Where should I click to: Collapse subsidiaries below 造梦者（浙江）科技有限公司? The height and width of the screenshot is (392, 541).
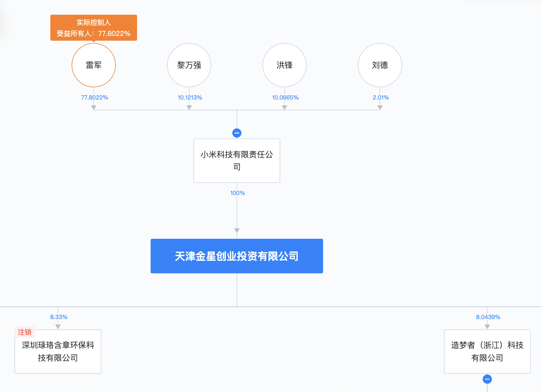tap(487, 379)
